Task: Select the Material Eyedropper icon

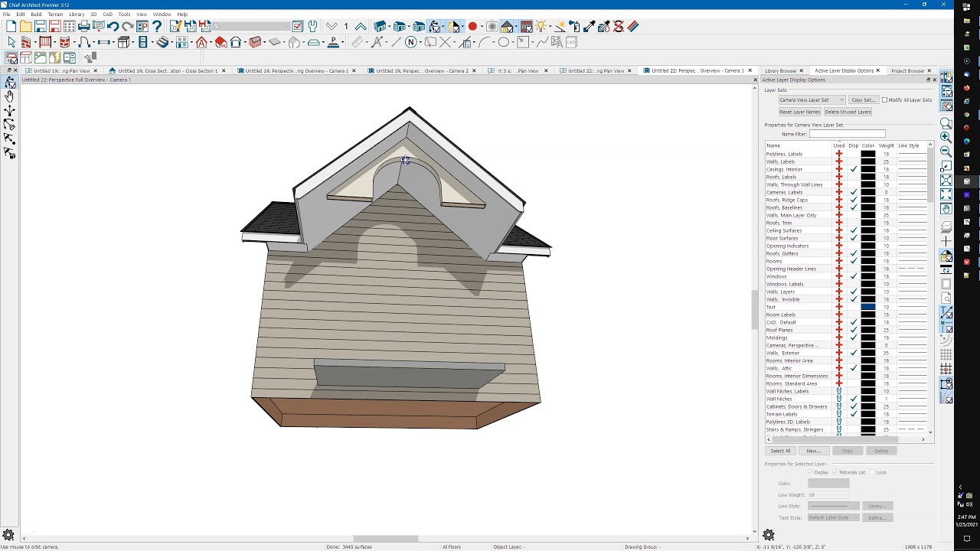Action: click(590, 27)
